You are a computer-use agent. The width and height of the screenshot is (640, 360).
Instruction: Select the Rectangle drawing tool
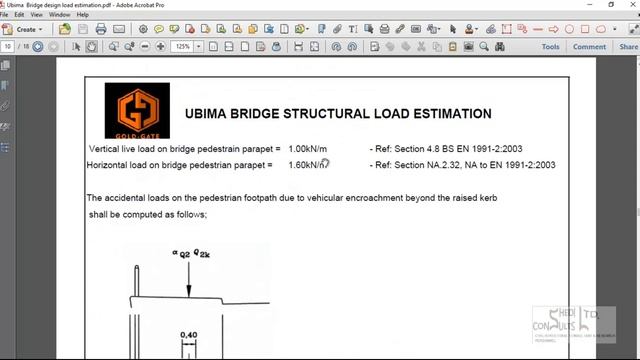coord(585,29)
